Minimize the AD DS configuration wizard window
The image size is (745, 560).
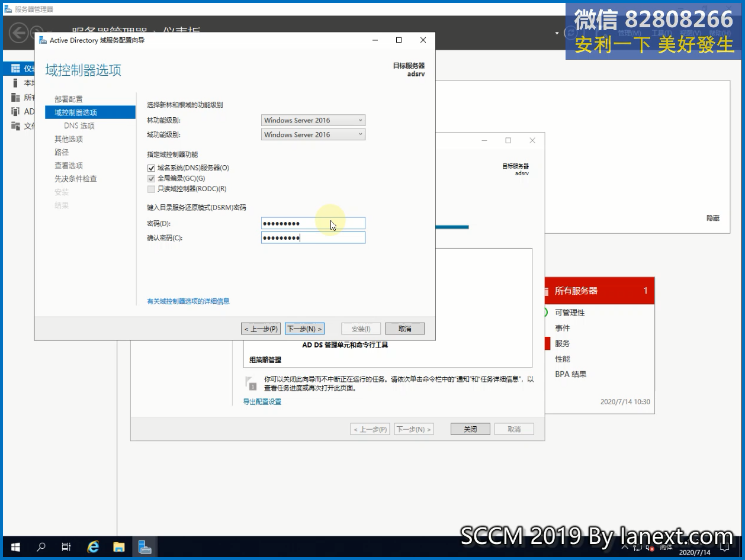tap(375, 40)
